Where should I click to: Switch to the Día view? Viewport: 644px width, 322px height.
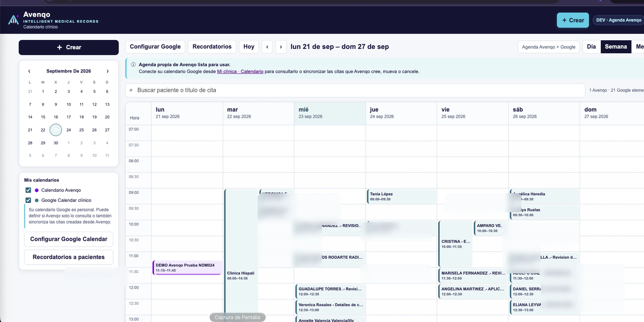(x=591, y=47)
